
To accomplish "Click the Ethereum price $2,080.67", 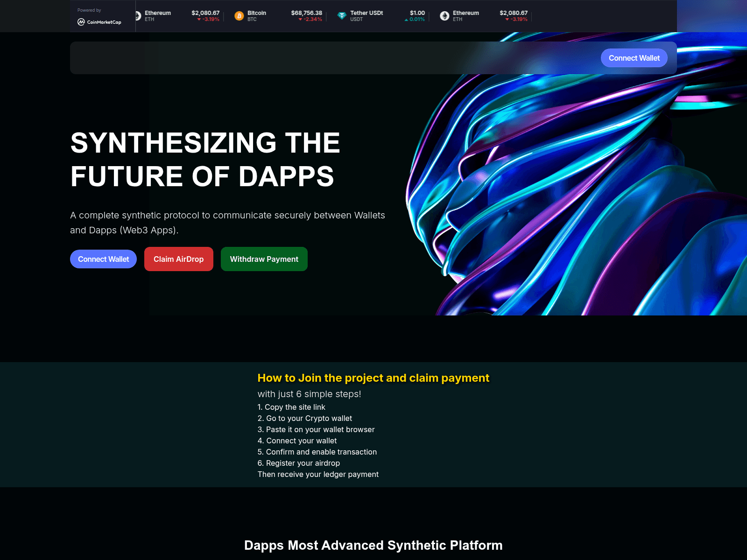I will pos(204,13).
